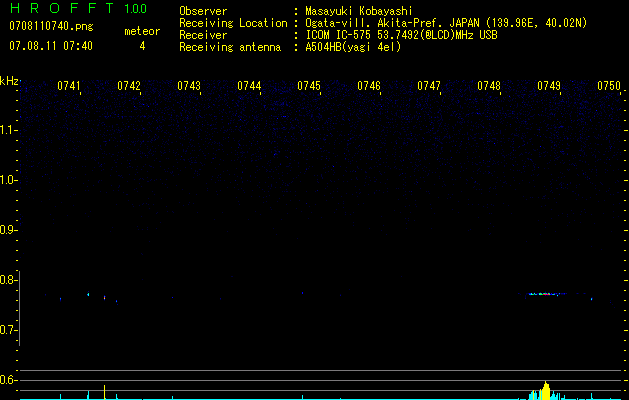The height and width of the screenshot is (400, 629).
Task: Click the observer name Masayuki Kobayashi
Action: point(359,11)
